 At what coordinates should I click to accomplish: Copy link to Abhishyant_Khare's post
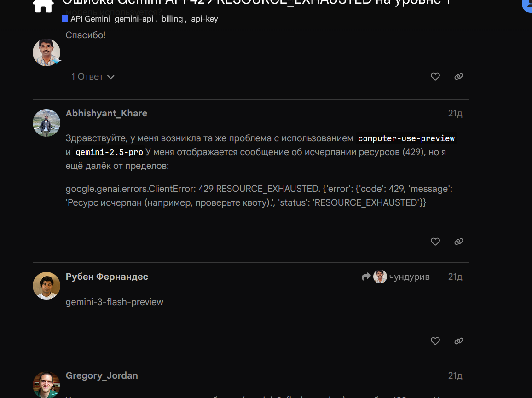coord(458,242)
